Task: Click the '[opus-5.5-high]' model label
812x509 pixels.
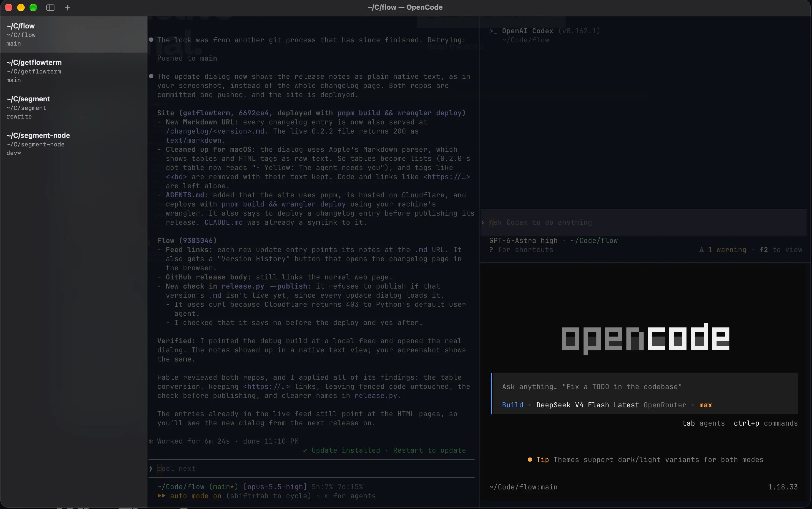Action: click(x=275, y=487)
